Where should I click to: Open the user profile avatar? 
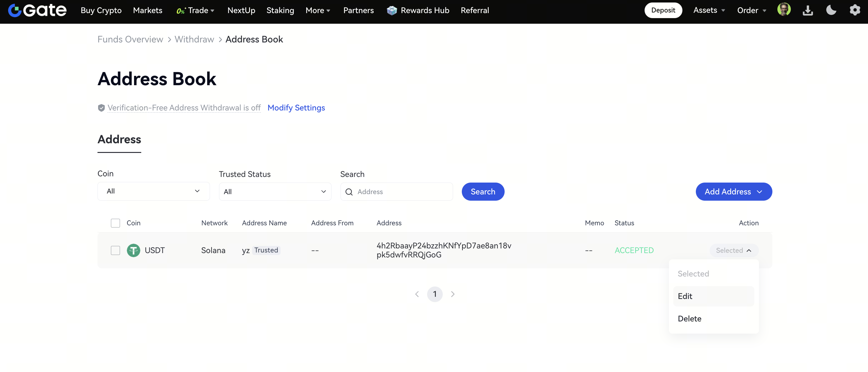pyautogui.click(x=784, y=10)
